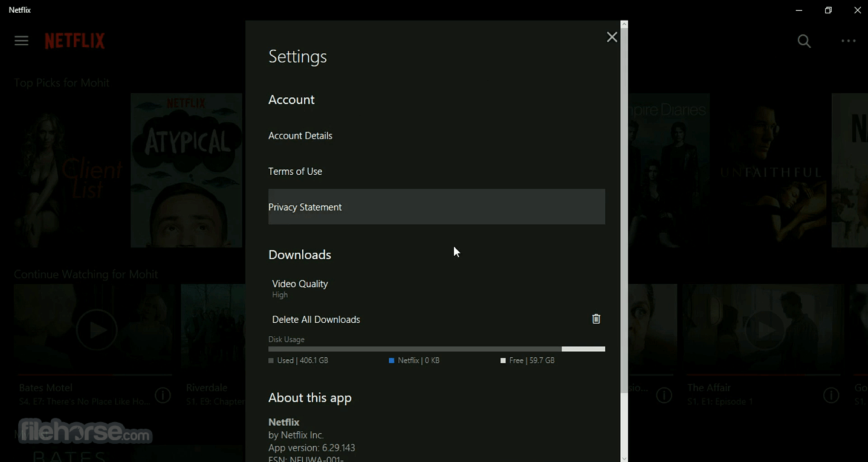868x462 pixels.
Task: Open the Riverdale thumbnail
Action: point(213,327)
